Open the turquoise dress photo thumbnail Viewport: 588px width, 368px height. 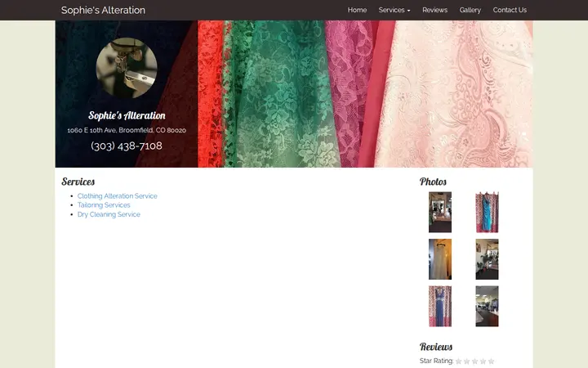click(x=487, y=212)
